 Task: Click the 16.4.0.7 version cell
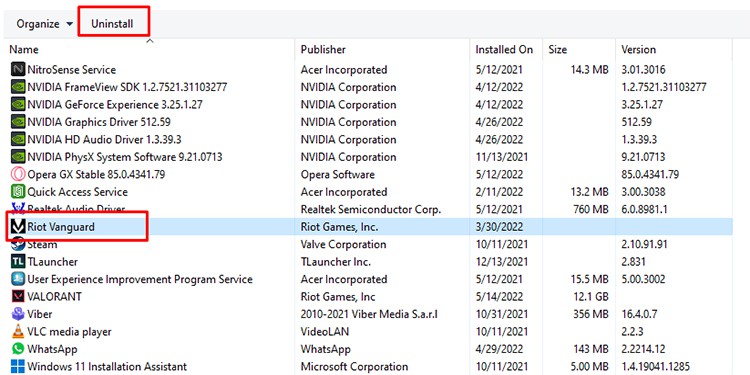coord(639,314)
